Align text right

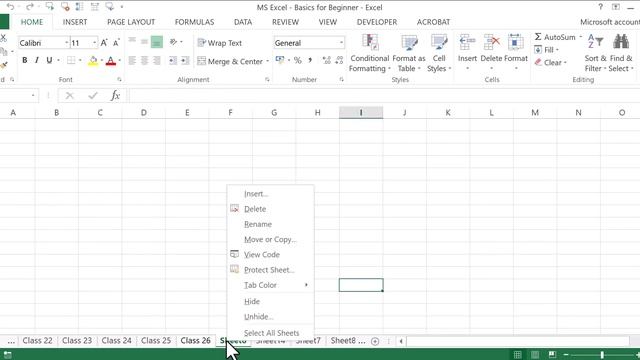tap(157, 61)
